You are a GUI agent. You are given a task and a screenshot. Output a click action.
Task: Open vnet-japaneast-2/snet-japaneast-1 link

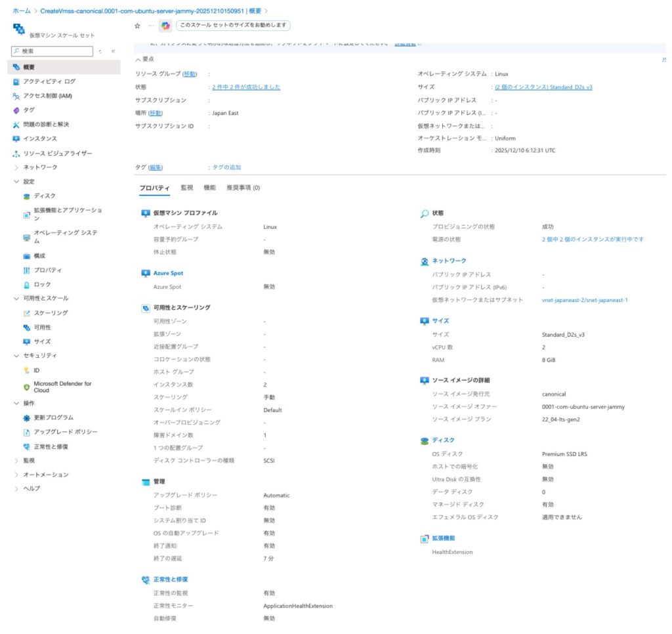pos(585,300)
